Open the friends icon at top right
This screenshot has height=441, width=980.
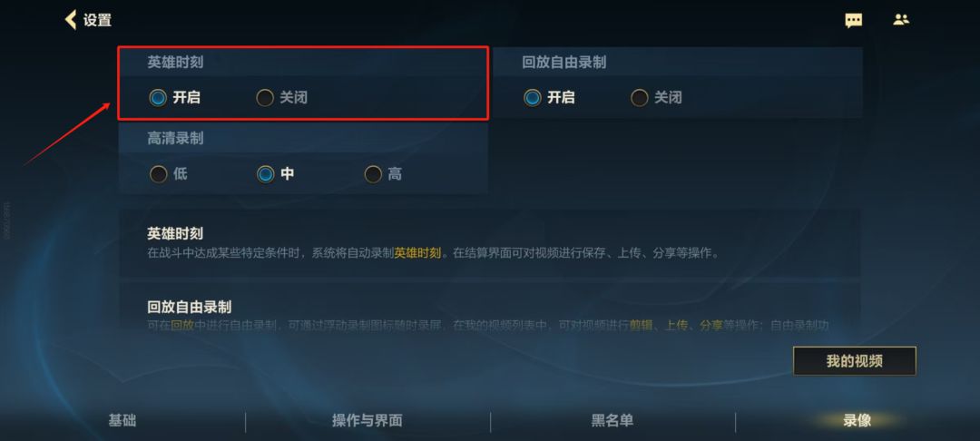coord(901,19)
